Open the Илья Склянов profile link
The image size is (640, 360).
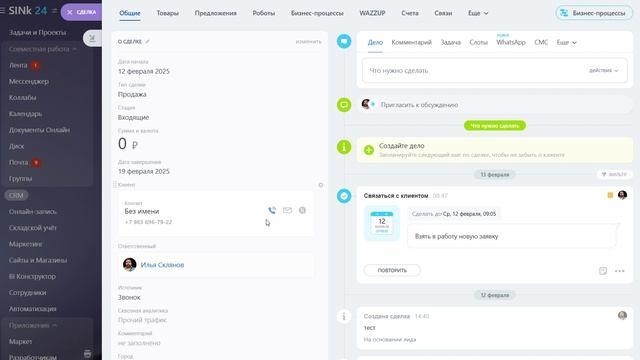click(x=162, y=265)
